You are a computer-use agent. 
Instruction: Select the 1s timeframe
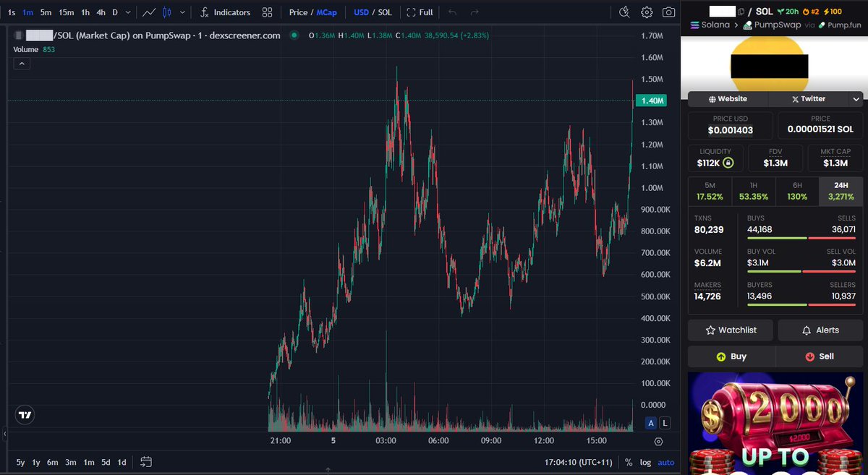click(11, 12)
